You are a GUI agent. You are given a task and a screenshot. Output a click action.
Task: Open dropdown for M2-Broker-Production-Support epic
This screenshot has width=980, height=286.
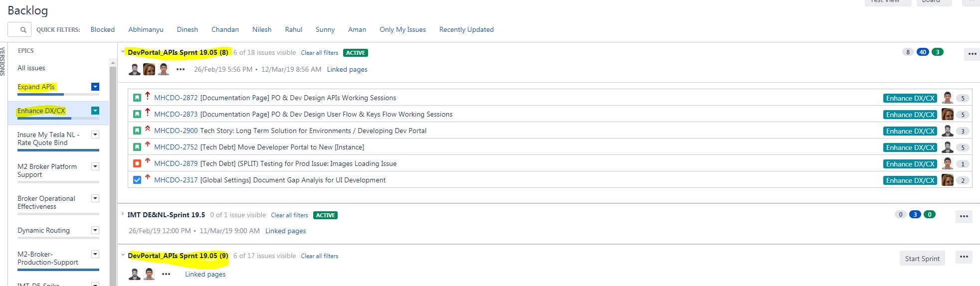tap(95, 254)
